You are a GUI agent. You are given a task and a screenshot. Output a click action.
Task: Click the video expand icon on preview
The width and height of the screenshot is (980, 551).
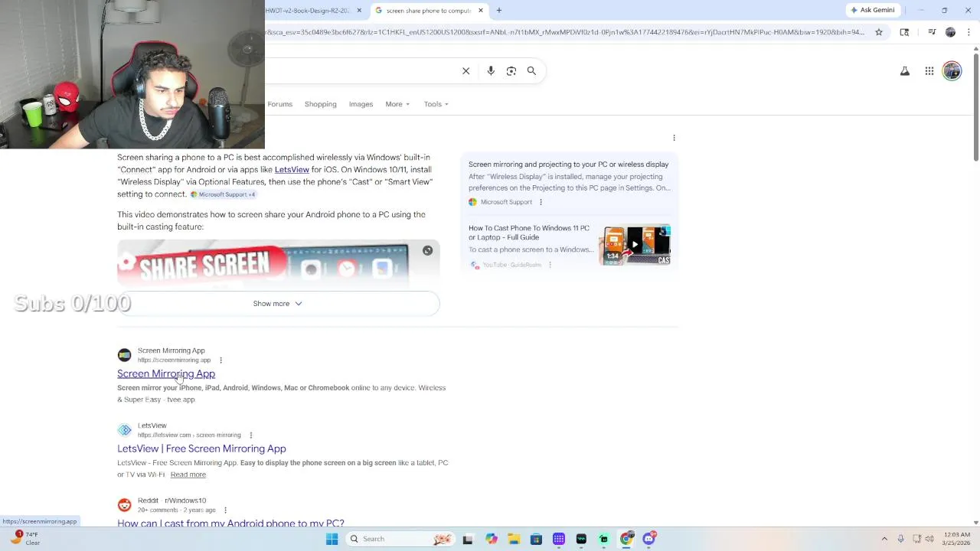click(427, 250)
